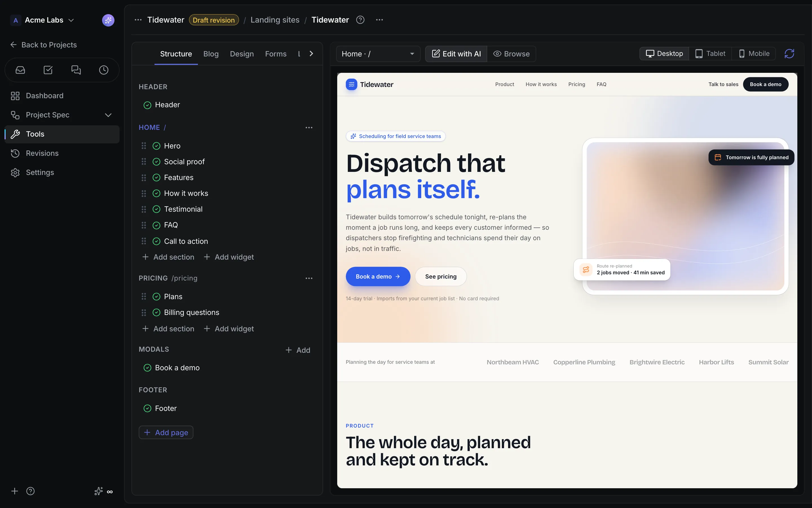Screen dimensions: 812x508
Task: Click Landing sites in the breadcrumb
Action: tap(275, 20)
